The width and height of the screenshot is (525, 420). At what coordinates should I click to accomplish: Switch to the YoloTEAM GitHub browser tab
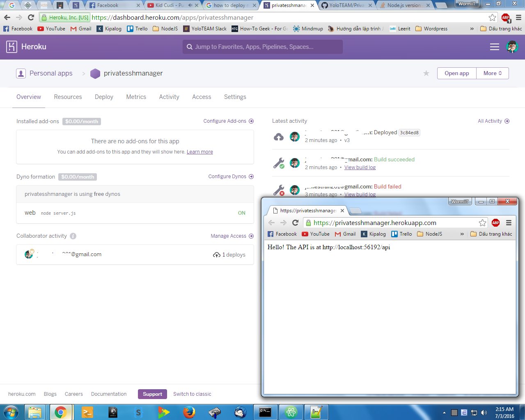click(x=346, y=5)
